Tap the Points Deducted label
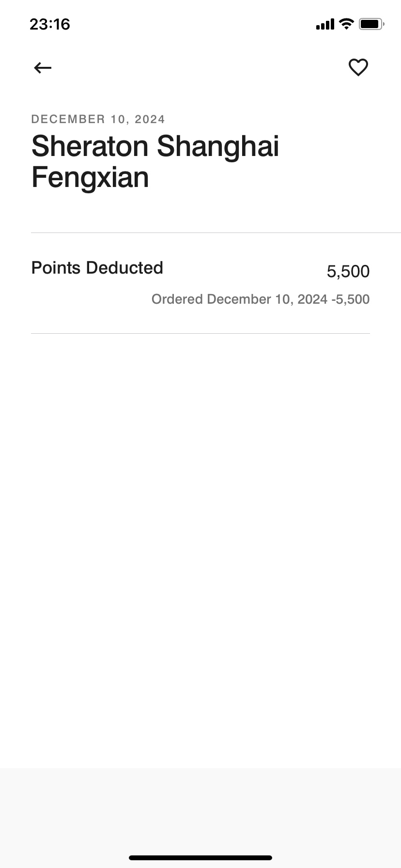 [97, 268]
